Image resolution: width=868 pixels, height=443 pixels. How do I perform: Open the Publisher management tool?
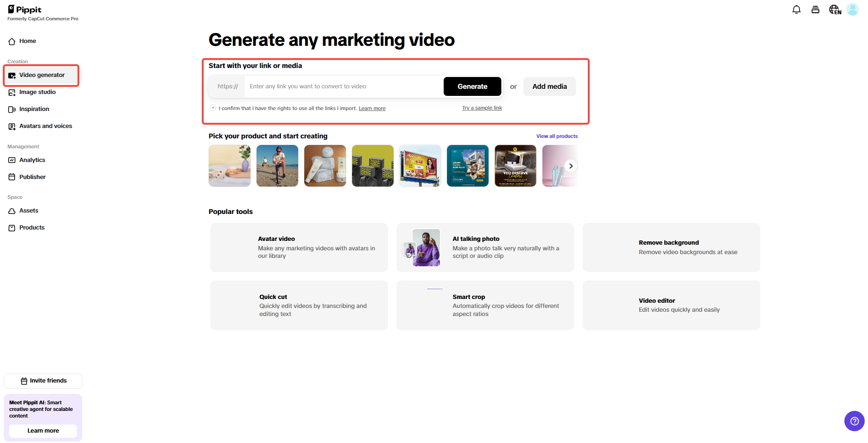tap(32, 177)
